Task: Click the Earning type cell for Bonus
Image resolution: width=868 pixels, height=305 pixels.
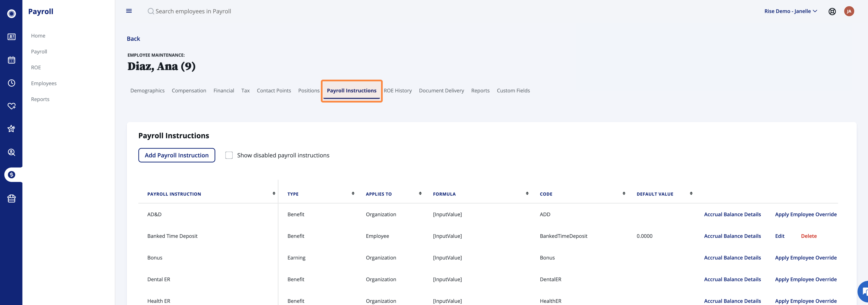Action: coord(296,258)
